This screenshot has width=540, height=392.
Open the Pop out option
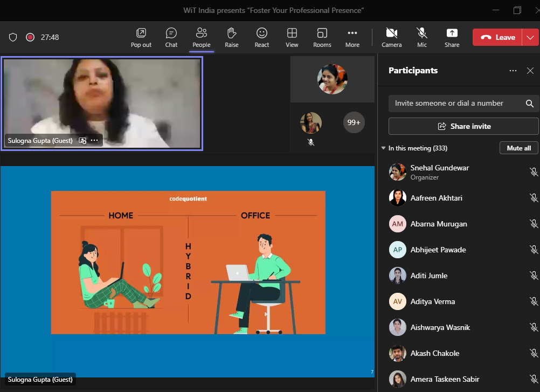point(141,37)
